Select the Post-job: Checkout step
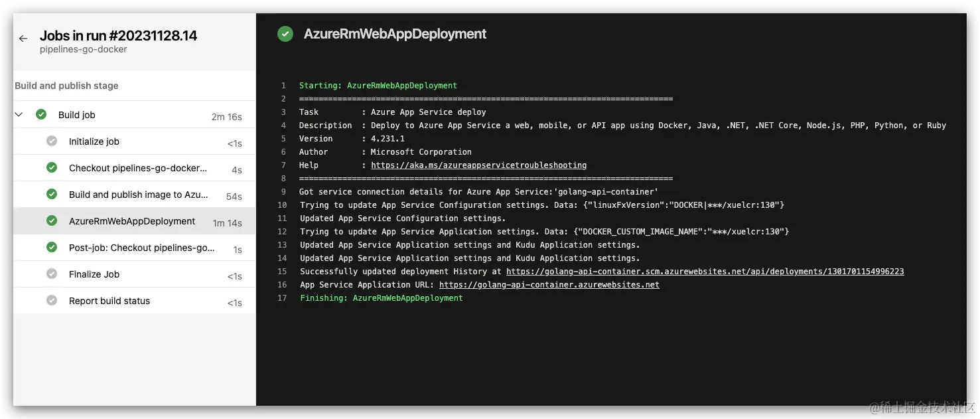 134,248
